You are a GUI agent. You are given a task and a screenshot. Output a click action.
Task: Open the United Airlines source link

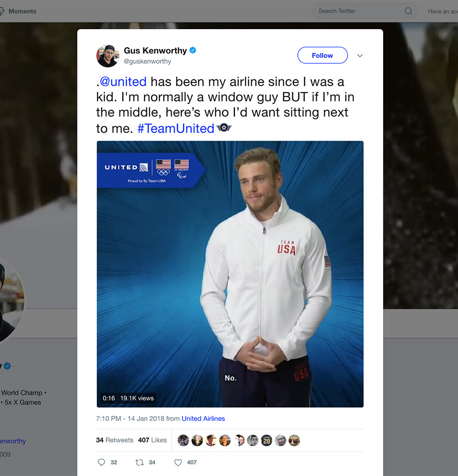pos(203,419)
